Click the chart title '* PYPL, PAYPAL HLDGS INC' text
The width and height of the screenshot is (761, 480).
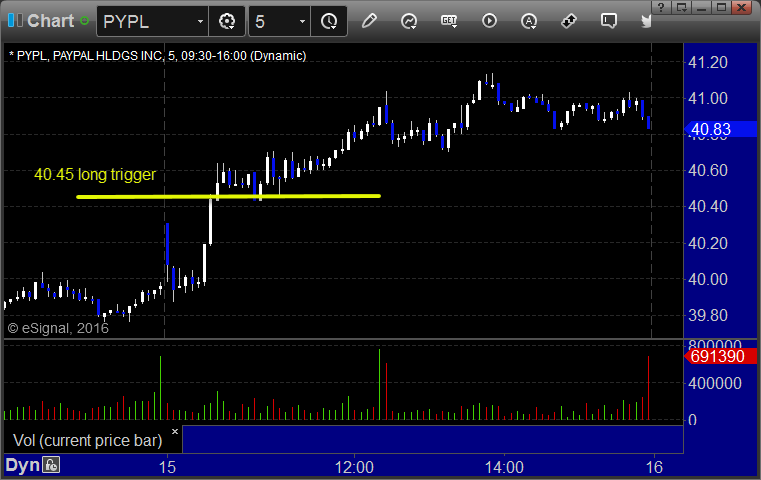tap(85, 56)
